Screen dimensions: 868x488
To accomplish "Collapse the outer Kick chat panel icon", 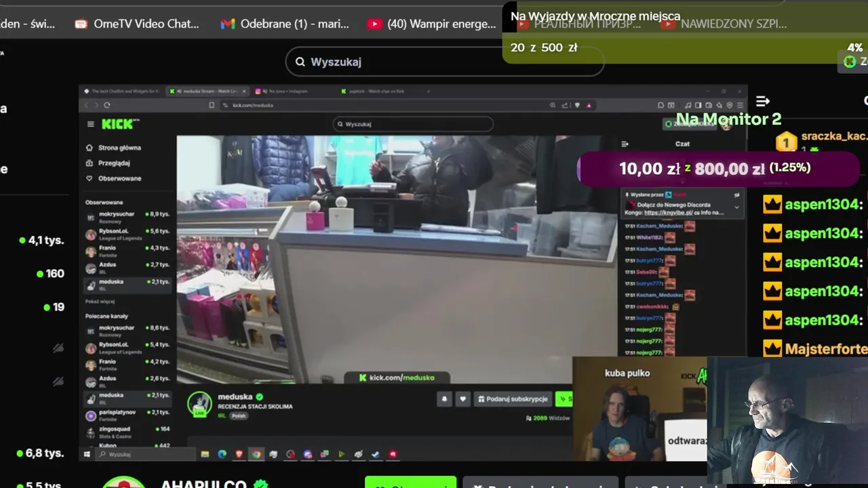I will 762,101.
